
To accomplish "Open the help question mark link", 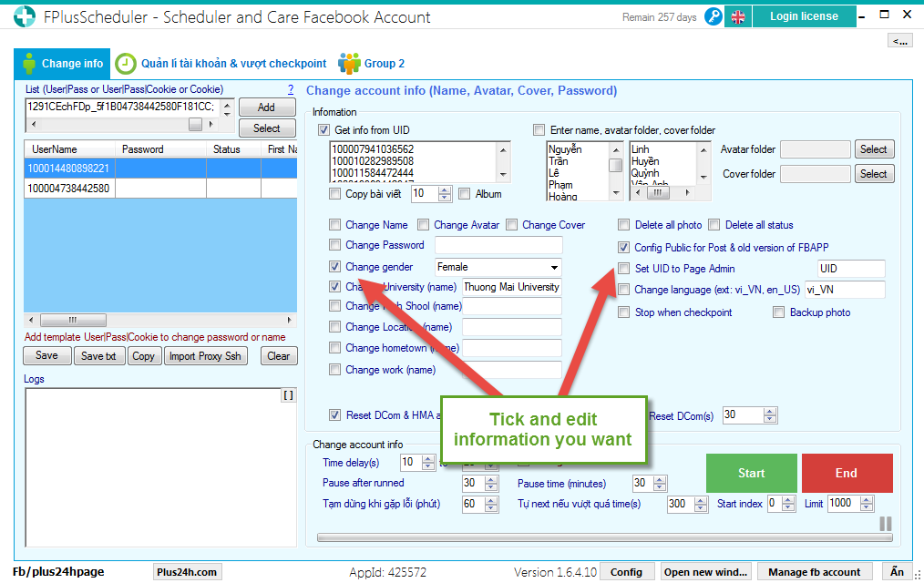I will [291, 89].
